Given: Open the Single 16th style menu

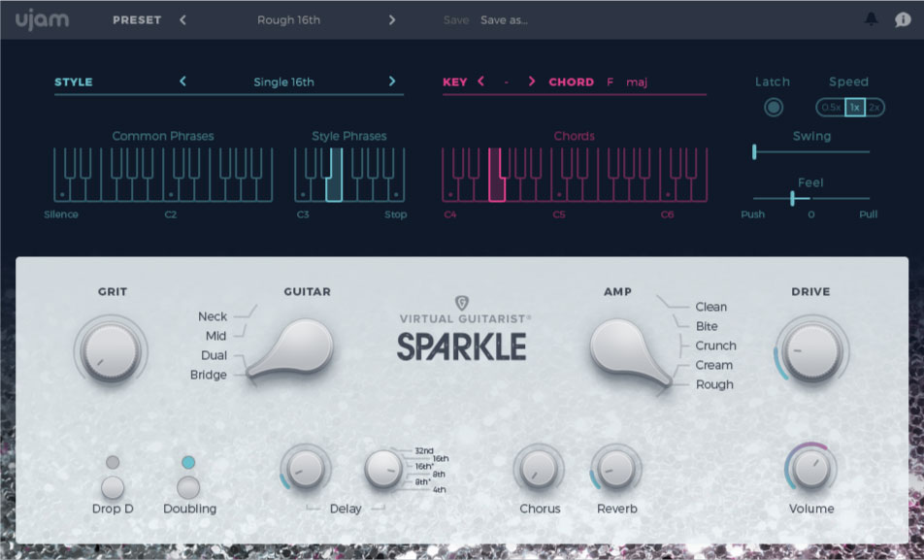Looking at the screenshot, I should (x=283, y=82).
